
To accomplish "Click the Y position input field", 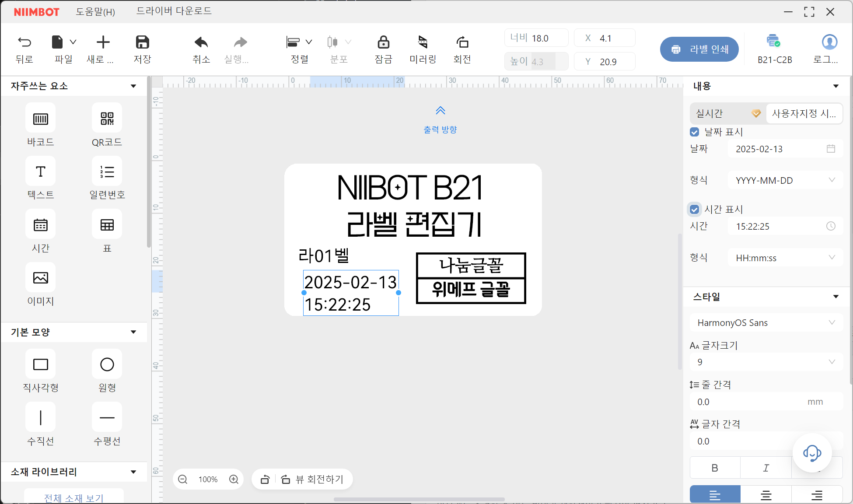I will 605,62.
